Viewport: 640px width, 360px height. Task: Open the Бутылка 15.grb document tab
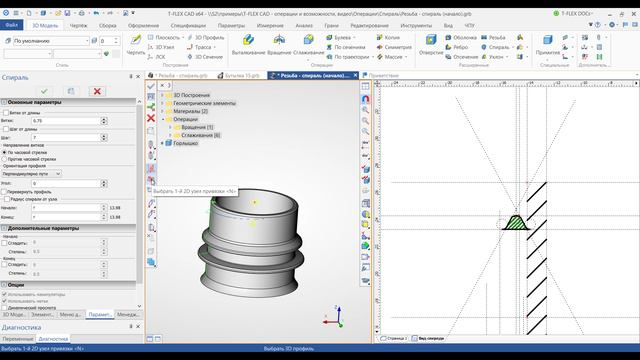click(x=240, y=76)
